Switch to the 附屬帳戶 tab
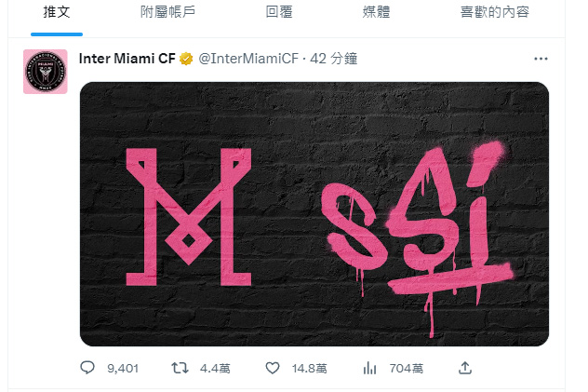This screenshot has width=588, height=392. (x=168, y=12)
